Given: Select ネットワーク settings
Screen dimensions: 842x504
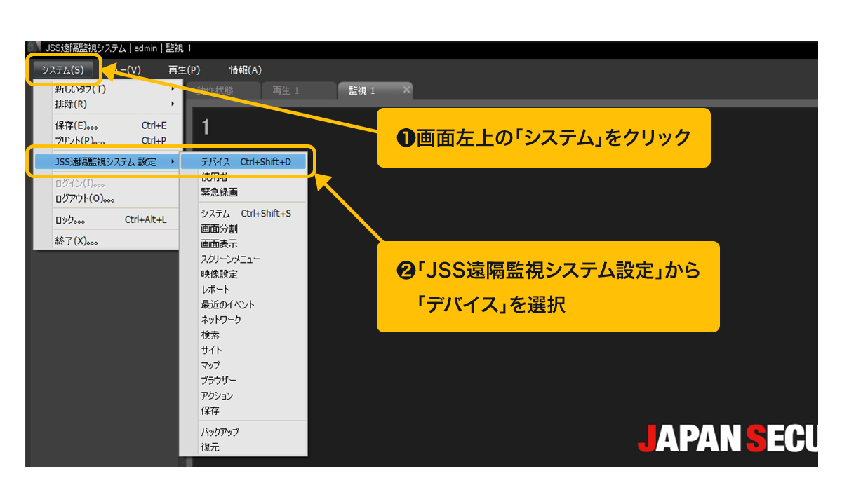Looking at the screenshot, I should [243, 320].
